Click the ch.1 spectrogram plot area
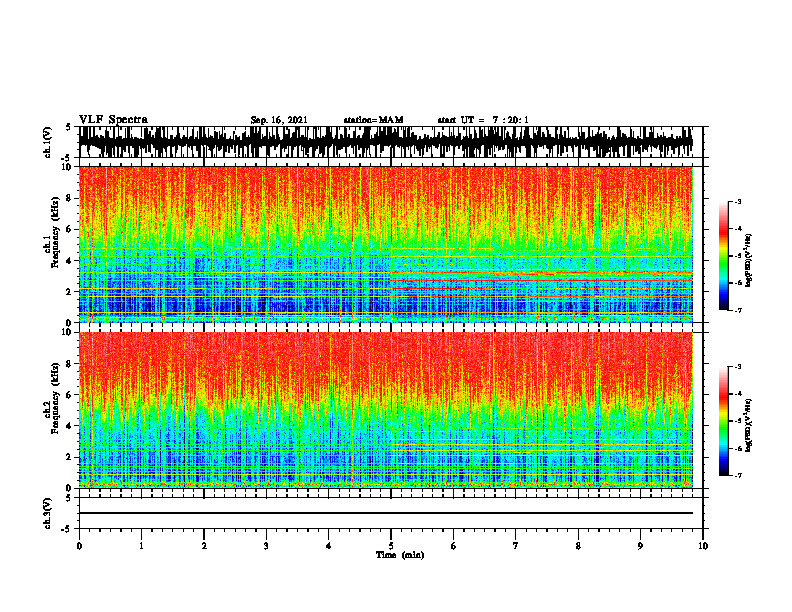 click(386, 244)
